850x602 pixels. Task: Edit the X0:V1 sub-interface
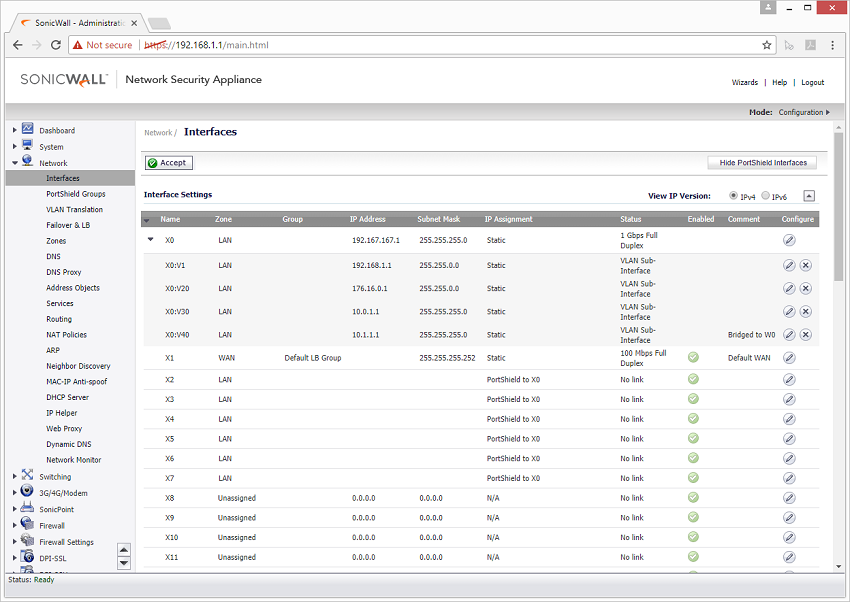coord(789,265)
